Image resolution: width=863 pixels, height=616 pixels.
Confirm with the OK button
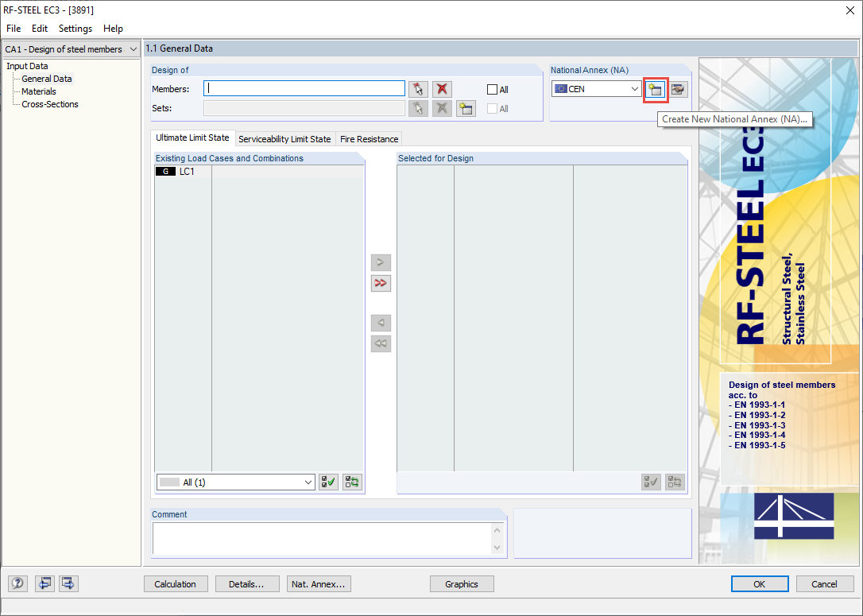coord(760,584)
